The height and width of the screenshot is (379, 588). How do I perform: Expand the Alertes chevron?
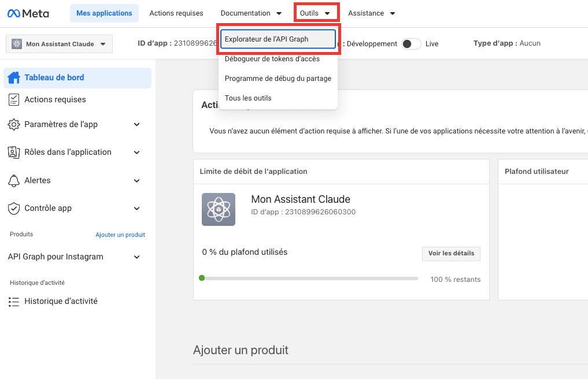[137, 180]
